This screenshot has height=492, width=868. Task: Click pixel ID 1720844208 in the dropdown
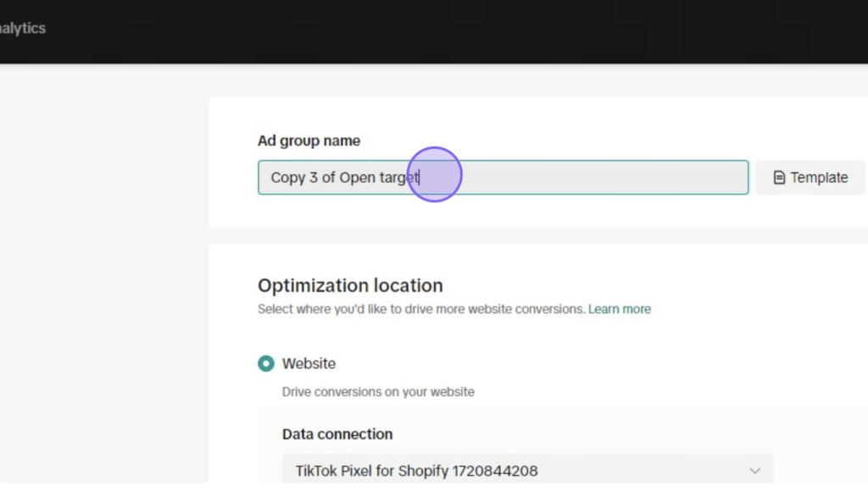click(495, 471)
